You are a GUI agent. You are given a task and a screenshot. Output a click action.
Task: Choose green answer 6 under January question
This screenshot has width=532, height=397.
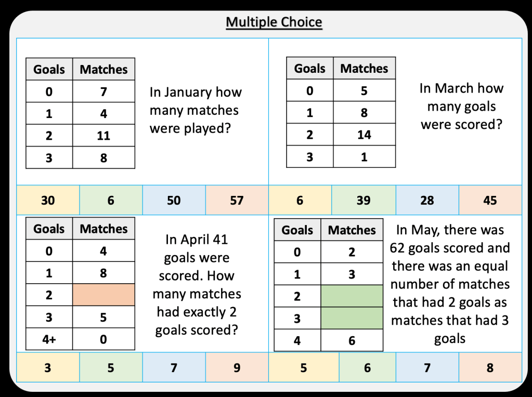[x=111, y=200]
